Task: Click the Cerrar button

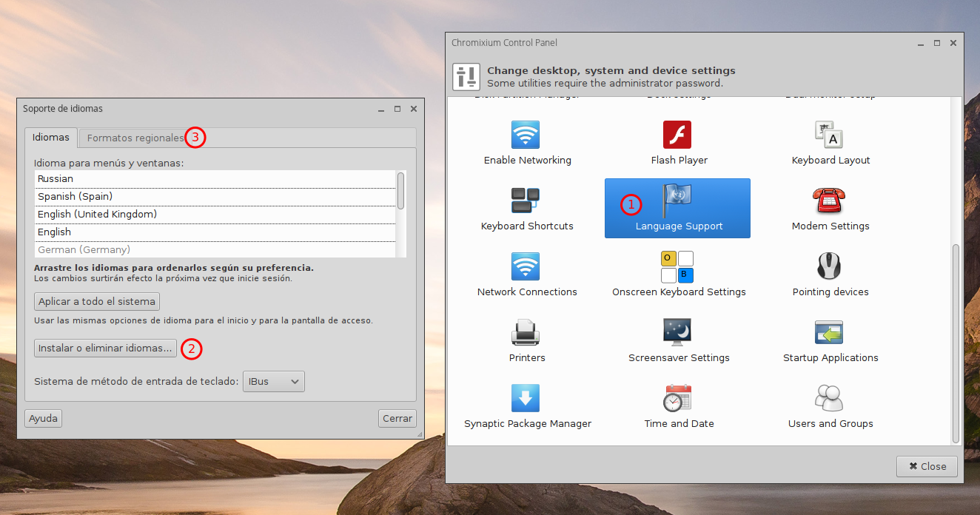Action: tap(397, 418)
